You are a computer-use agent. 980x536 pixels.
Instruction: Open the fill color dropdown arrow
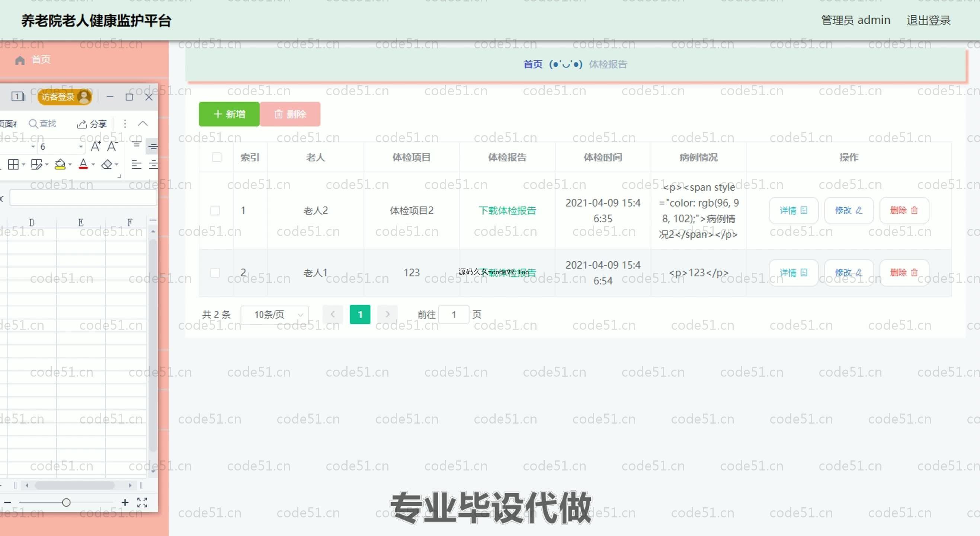[70, 165]
